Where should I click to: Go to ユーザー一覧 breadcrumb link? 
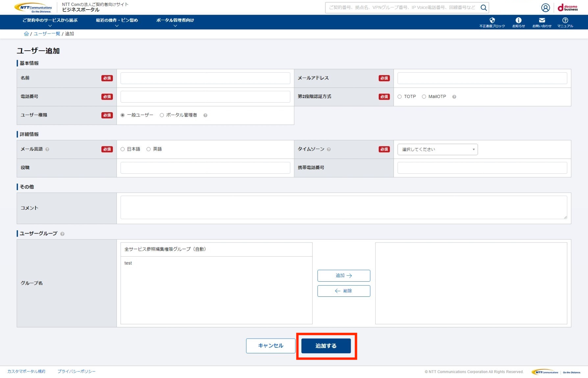[x=47, y=34]
